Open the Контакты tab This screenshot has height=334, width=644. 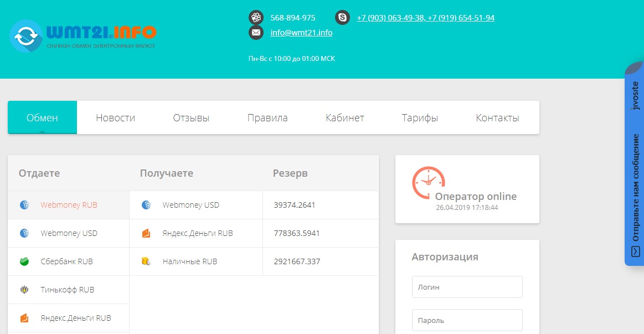coord(497,117)
